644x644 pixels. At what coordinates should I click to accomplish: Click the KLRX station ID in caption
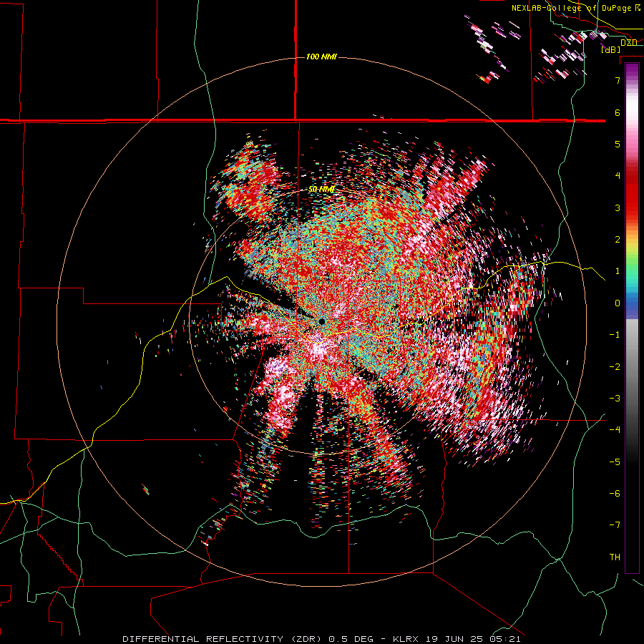click(406, 639)
